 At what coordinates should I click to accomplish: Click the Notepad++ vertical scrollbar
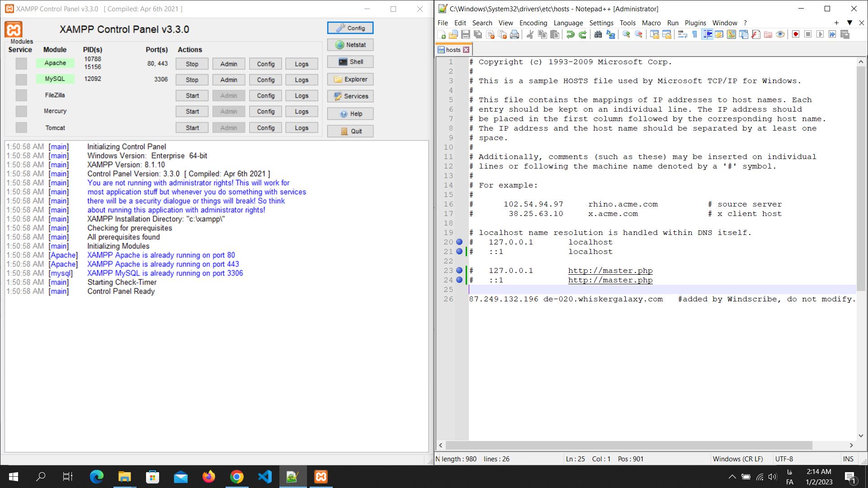[861, 178]
